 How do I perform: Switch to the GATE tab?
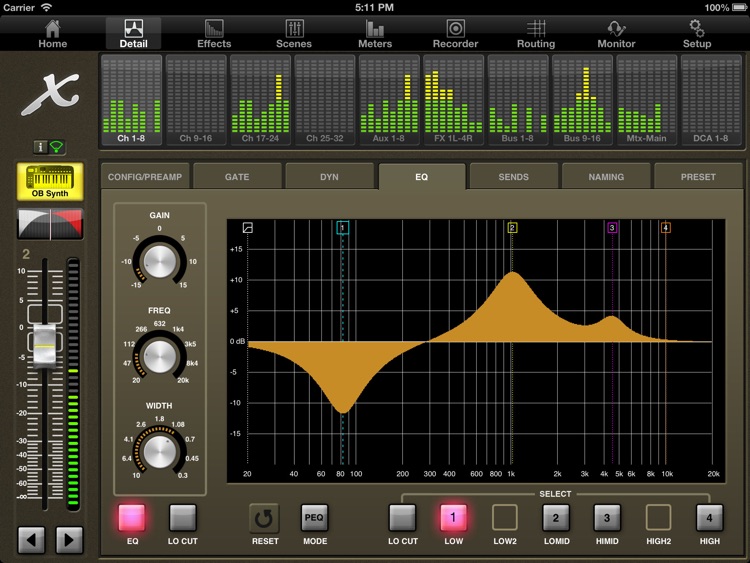pyautogui.click(x=237, y=176)
